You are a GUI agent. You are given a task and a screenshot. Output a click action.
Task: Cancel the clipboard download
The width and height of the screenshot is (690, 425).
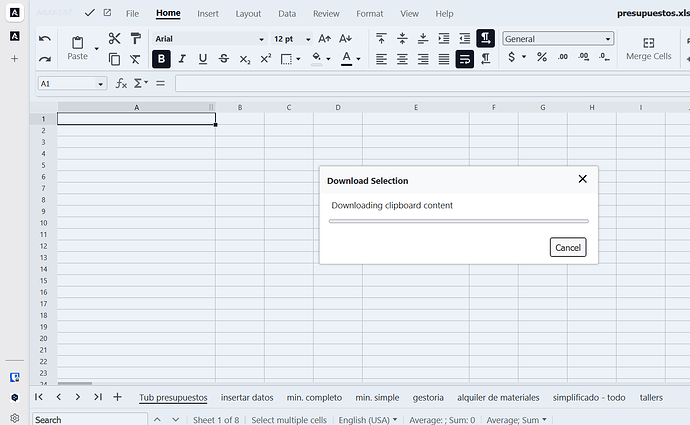567,247
